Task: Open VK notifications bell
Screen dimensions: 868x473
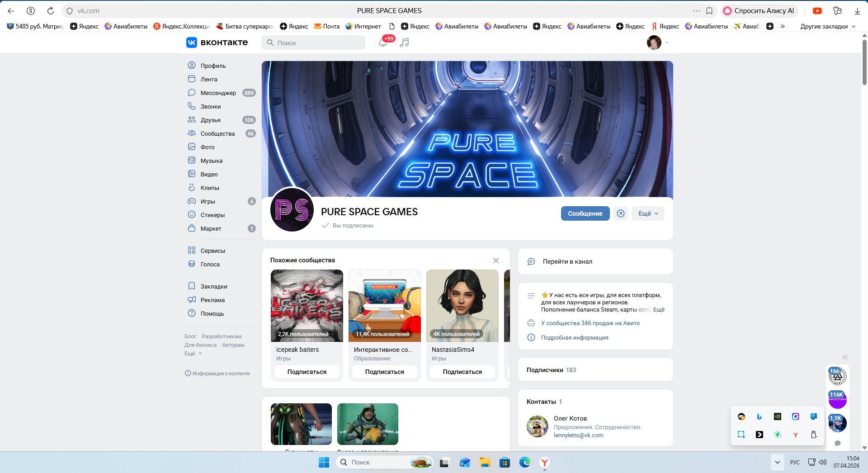Action: pyautogui.click(x=382, y=43)
